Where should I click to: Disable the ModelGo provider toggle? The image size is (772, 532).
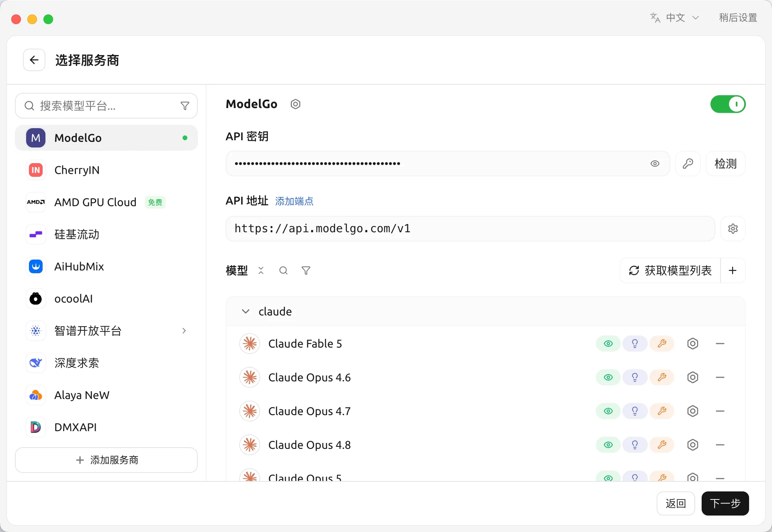pyautogui.click(x=728, y=104)
